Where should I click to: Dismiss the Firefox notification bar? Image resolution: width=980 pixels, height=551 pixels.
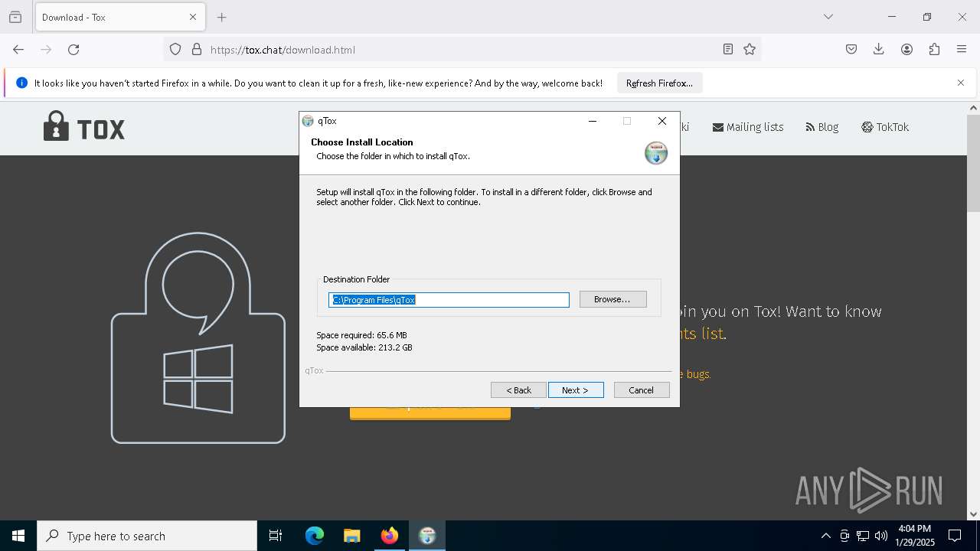(961, 83)
